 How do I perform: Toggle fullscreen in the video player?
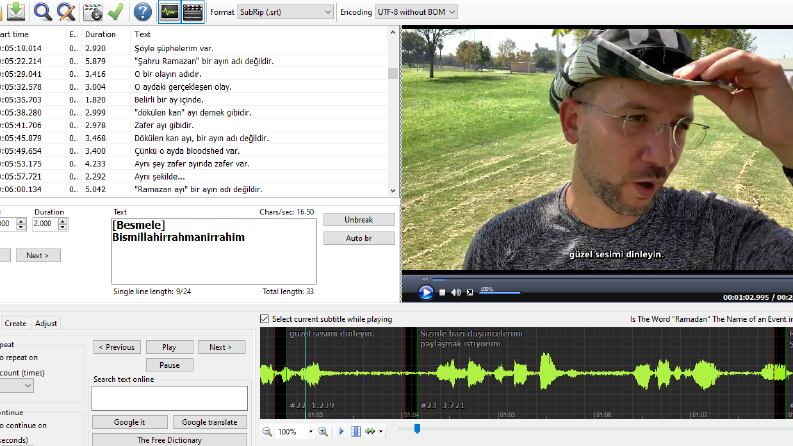click(x=470, y=292)
